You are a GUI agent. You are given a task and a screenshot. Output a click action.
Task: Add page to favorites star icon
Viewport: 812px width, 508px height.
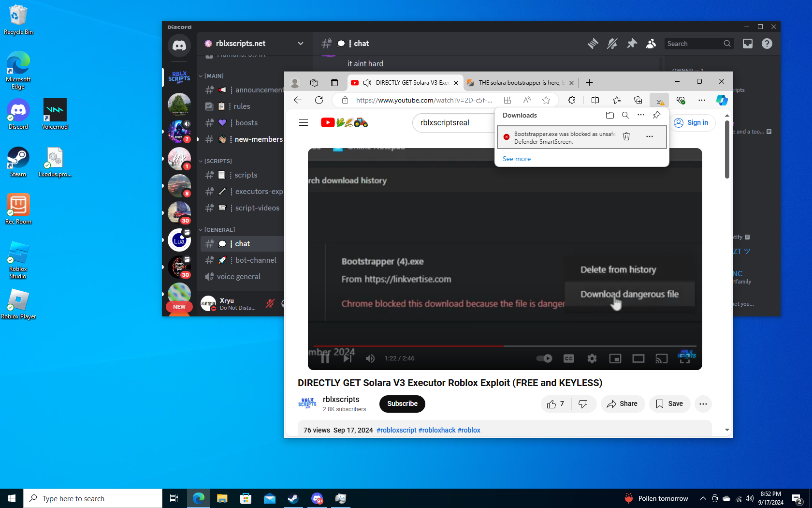pos(546,100)
